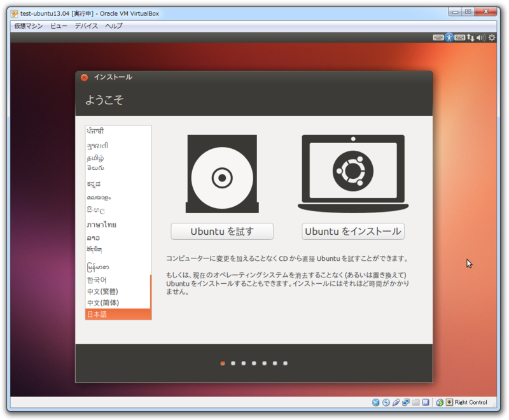Screen dimensions: 509x420
Task: Select မြန်မာစာ in the language list
Action: [x=118, y=267]
